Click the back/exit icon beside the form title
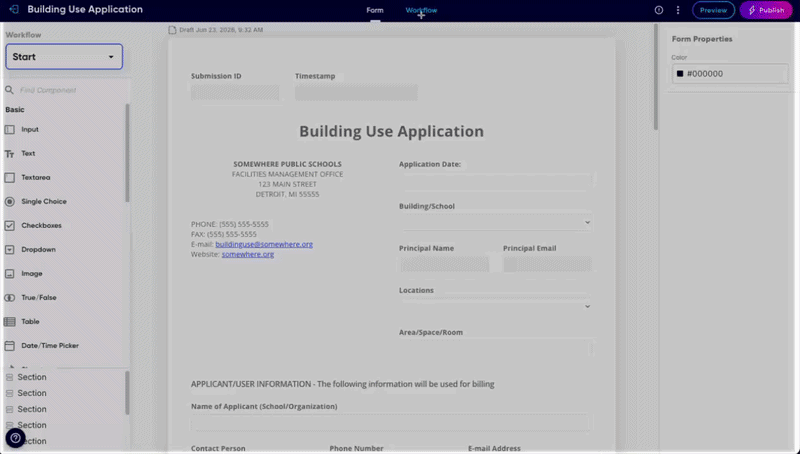 point(14,10)
